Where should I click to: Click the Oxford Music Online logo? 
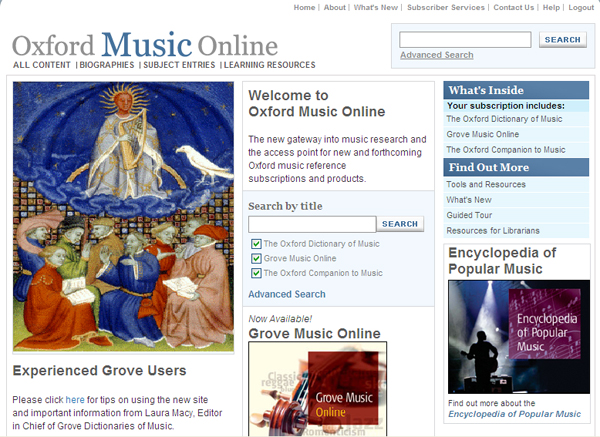click(145, 46)
